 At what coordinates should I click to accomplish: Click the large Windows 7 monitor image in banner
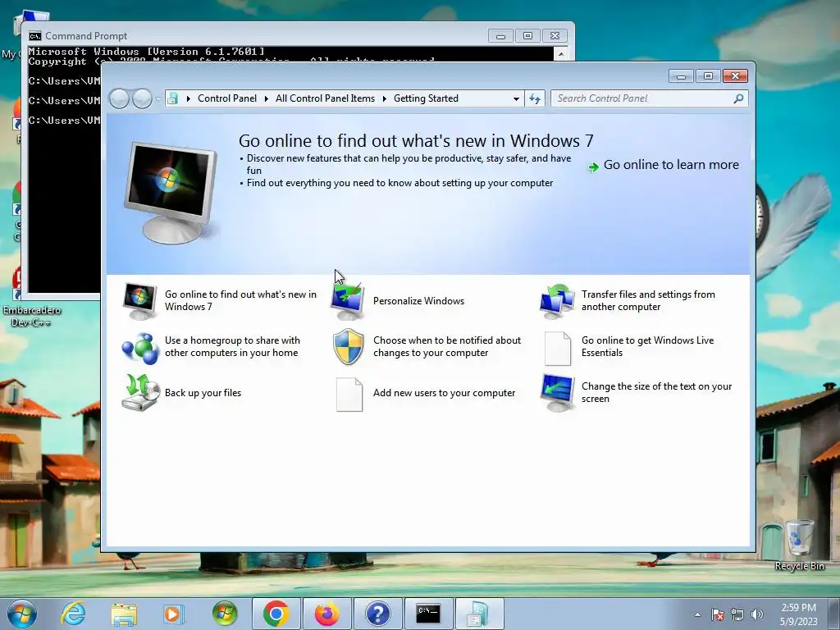tap(171, 193)
